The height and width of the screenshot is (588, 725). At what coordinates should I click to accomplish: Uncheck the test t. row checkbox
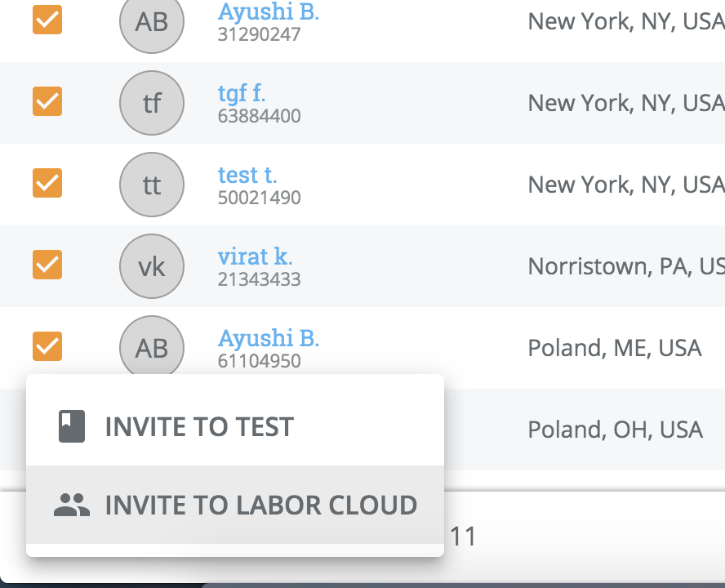47,182
